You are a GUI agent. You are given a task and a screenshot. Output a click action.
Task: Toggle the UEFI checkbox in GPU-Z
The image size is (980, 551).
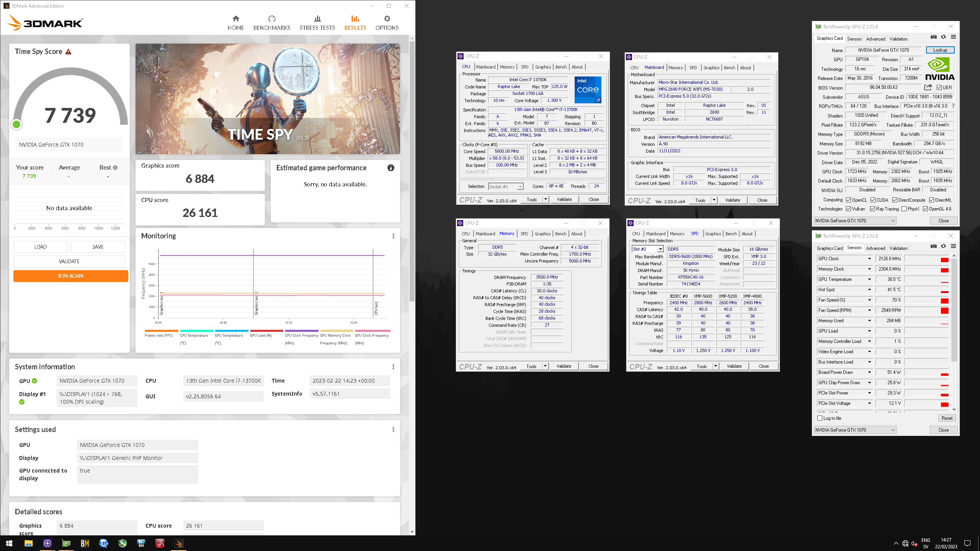click(939, 88)
